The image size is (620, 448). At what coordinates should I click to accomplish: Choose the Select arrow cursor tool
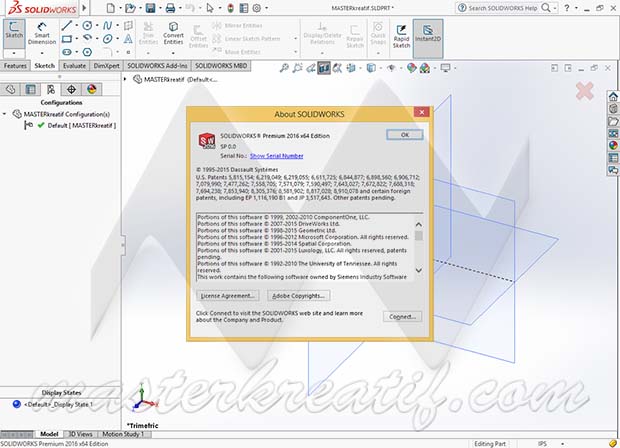click(210, 8)
